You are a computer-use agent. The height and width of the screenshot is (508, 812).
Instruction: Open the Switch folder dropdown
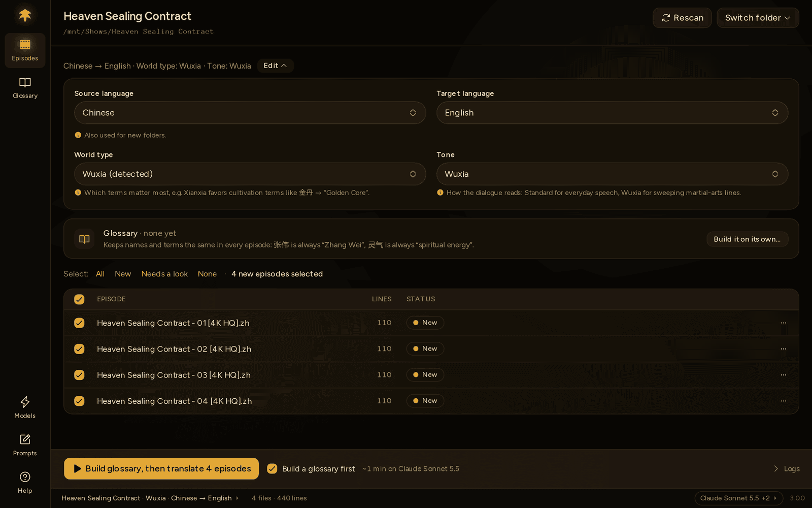(x=758, y=18)
